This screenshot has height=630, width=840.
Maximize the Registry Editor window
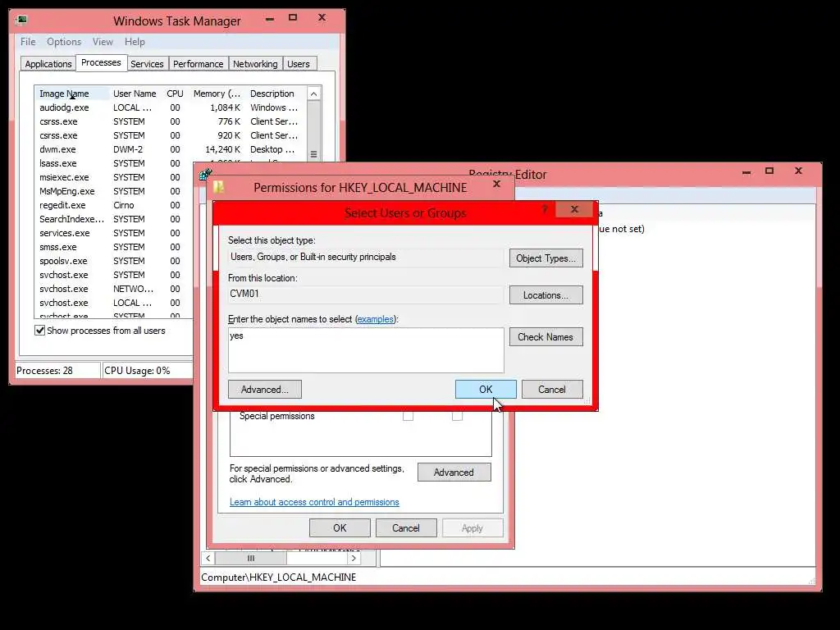click(x=769, y=171)
